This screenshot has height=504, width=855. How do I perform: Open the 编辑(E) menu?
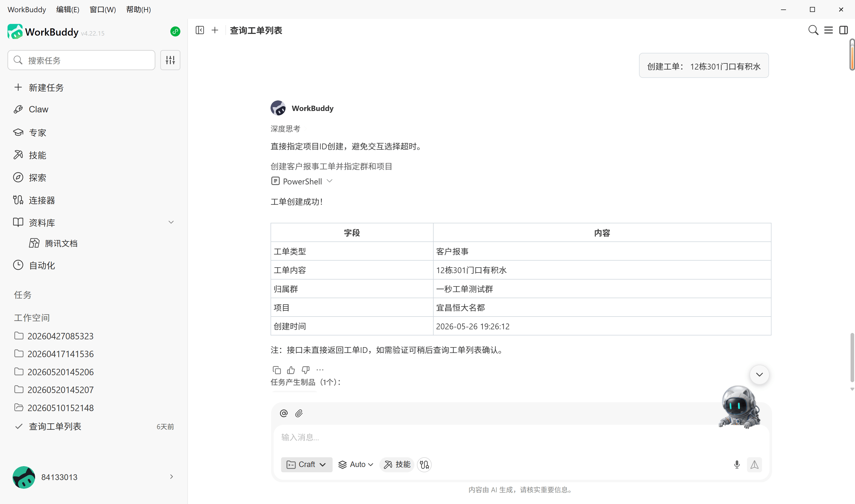pyautogui.click(x=68, y=9)
